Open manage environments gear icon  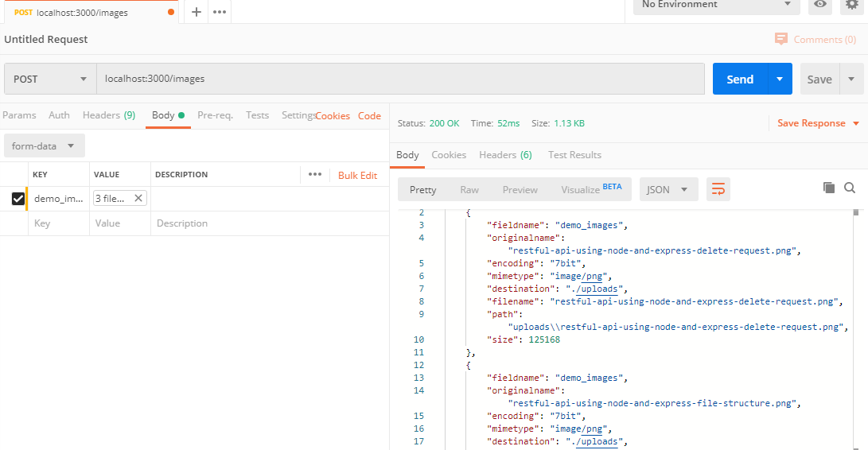click(852, 5)
